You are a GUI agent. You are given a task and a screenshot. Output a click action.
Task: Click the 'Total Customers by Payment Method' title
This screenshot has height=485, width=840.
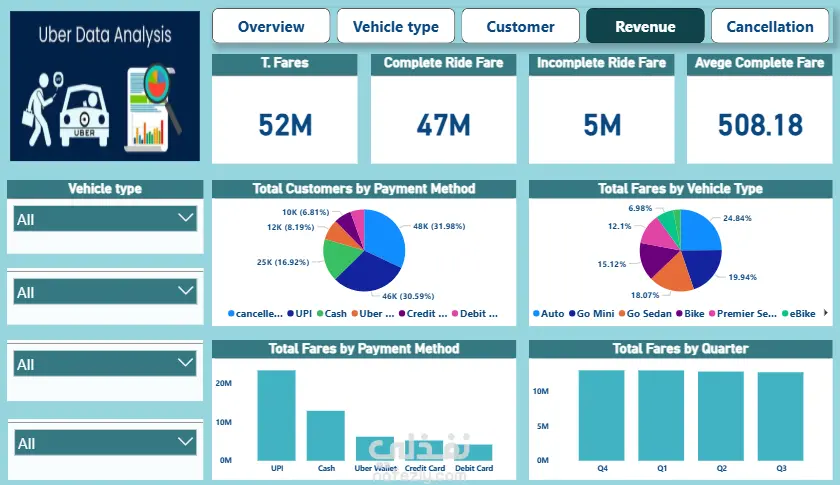[364, 189]
